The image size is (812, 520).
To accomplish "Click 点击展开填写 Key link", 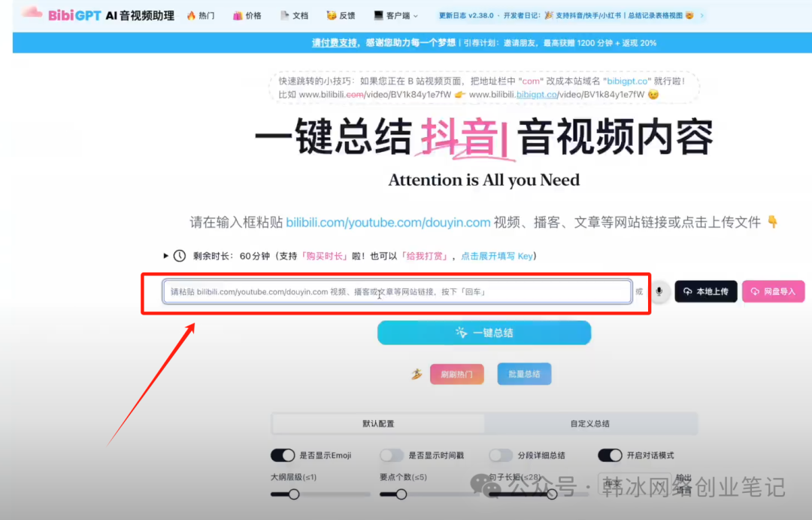I will tap(497, 256).
